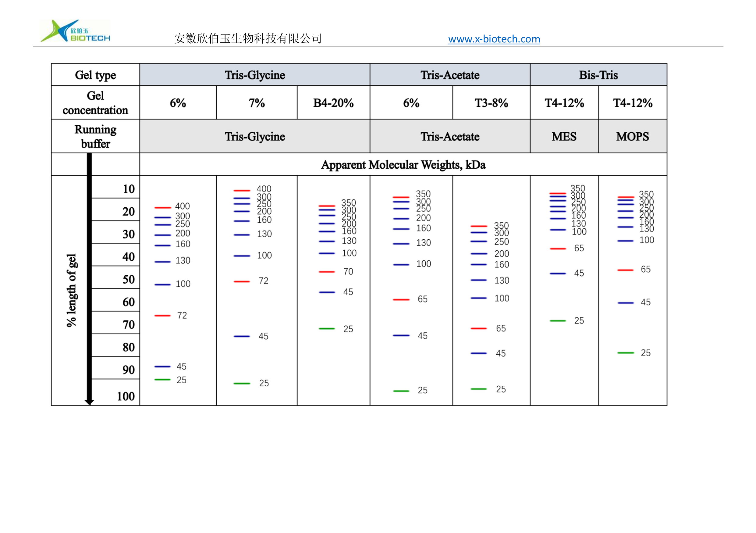Select the 'Tris-Glycine' gel type header
The image size is (756, 533).
tap(255, 75)
